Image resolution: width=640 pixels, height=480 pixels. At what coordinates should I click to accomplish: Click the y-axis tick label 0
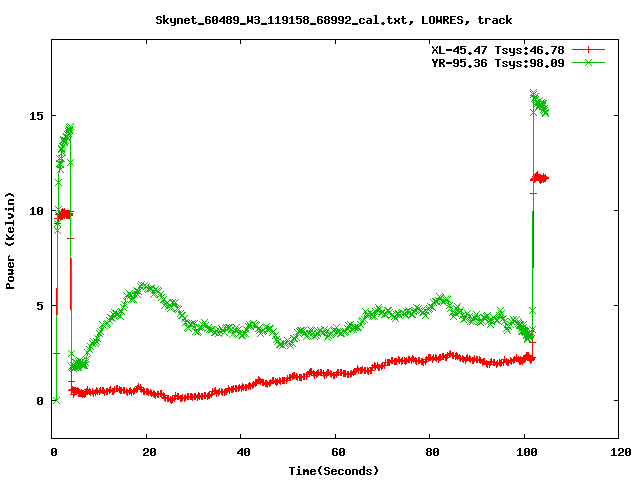40,401
